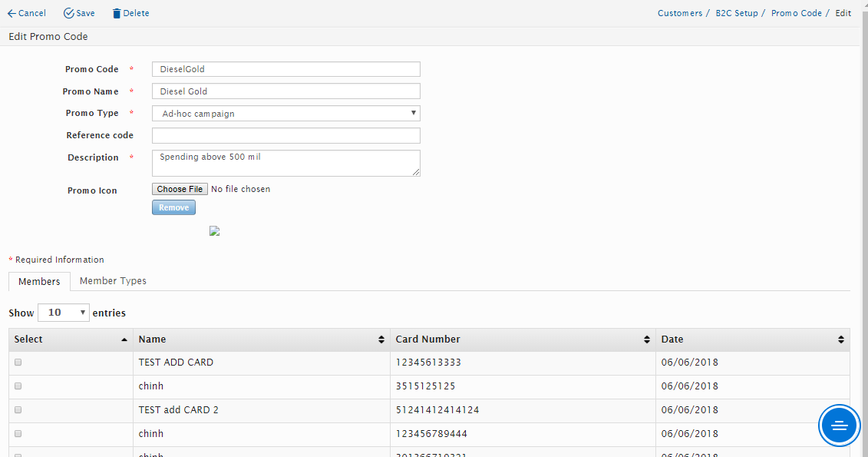This screenshot has width=868, height=457.
Task: Select checkbox for card 3515125125
Action: click(18, 386)
